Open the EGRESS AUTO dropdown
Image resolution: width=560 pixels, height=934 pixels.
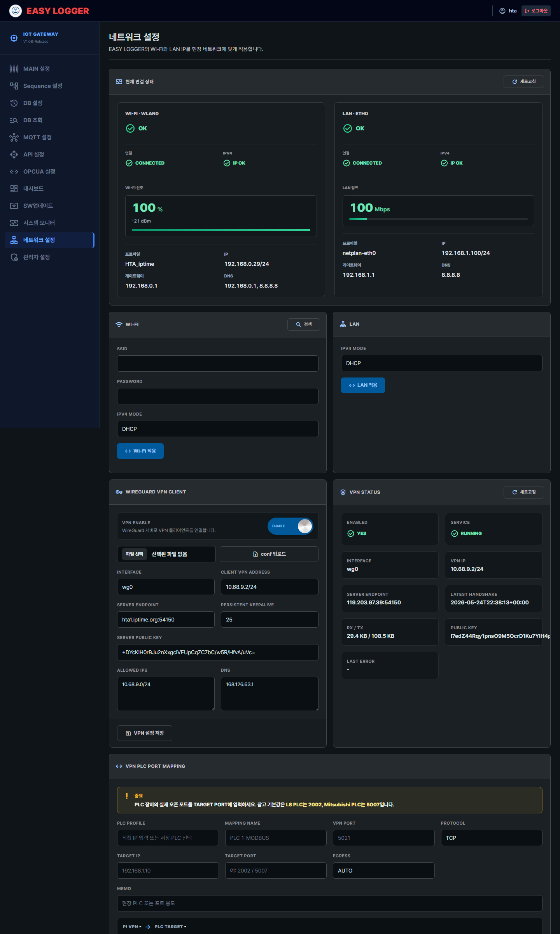pos(383,871)
